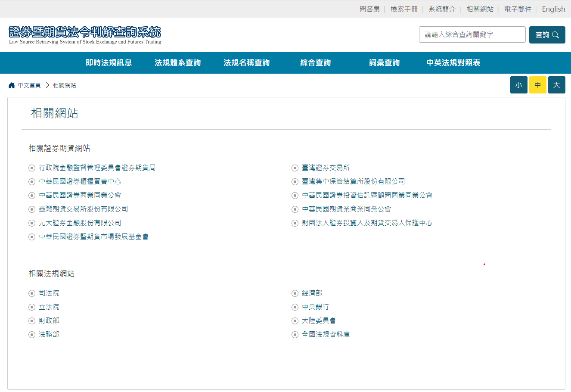
Task: Open 系統簡介 top link
Action: [442, 9]
